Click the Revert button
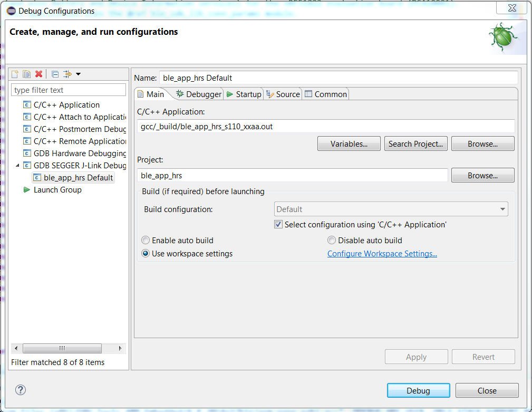Screen dimensions: 532x412 [483, 357]
